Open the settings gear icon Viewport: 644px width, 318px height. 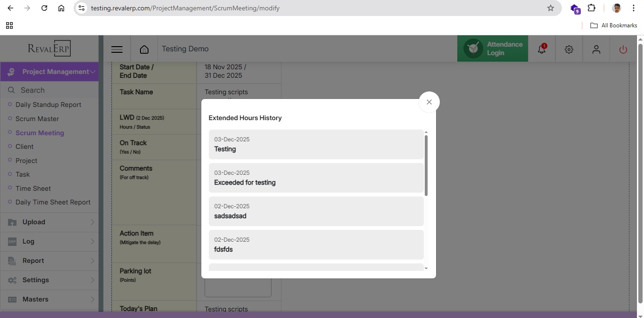point(569,49)
